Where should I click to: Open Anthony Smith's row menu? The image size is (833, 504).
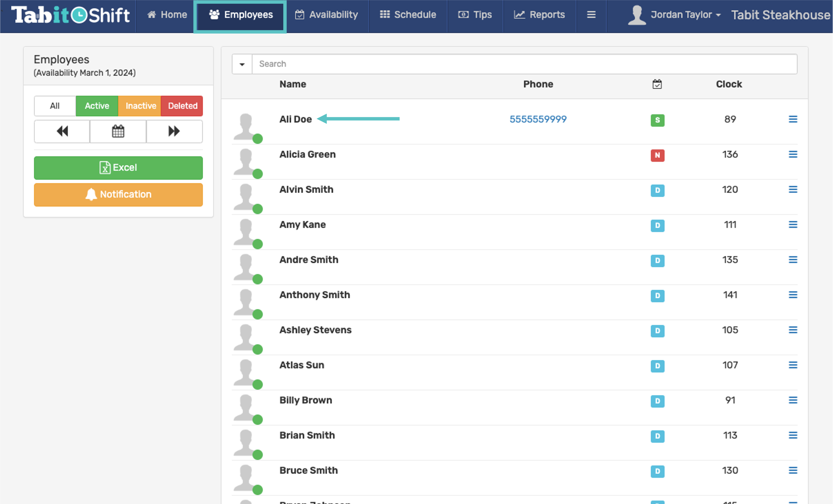point(793,295)
